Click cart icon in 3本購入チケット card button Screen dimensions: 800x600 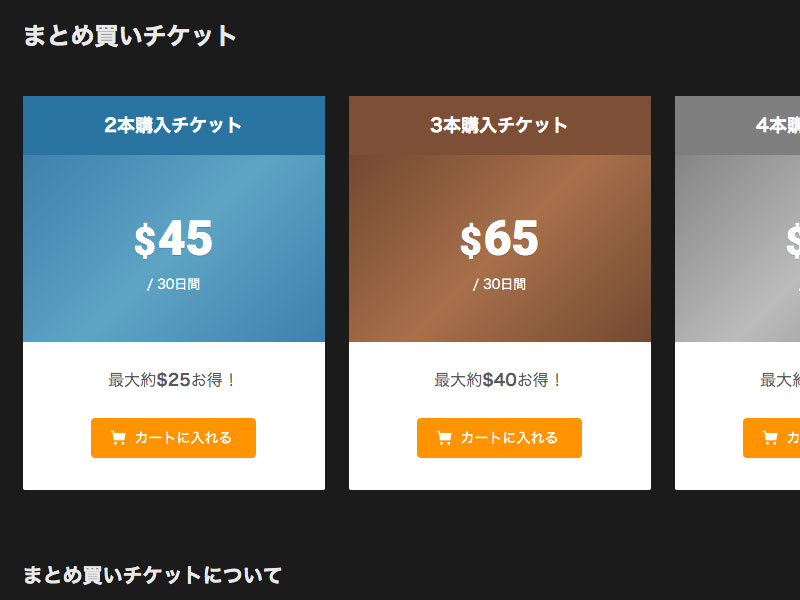coord(444,438)
